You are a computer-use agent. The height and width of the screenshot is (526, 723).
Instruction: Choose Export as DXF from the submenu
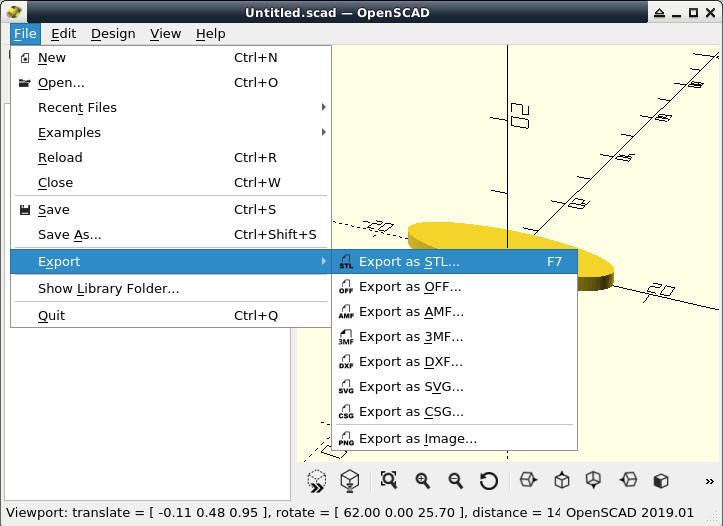(455, 361)
